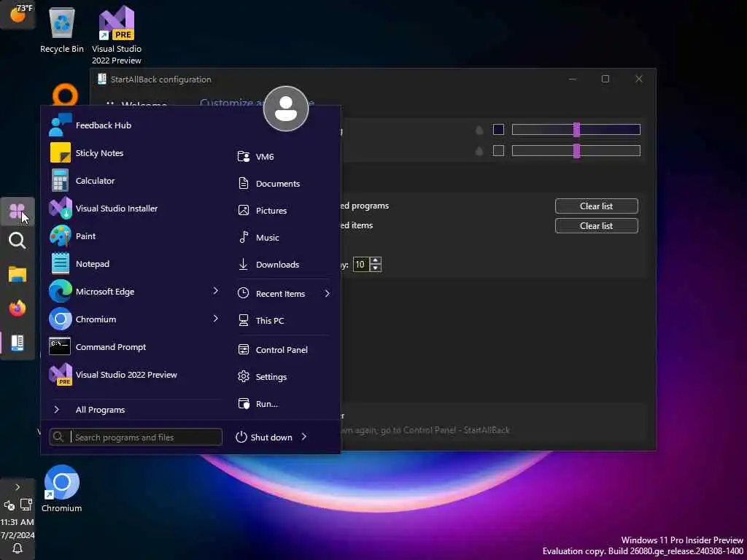Screen dimensions: 747x560
Task: Maximize the StartAllBack configuration window
Action: [605, 79]
